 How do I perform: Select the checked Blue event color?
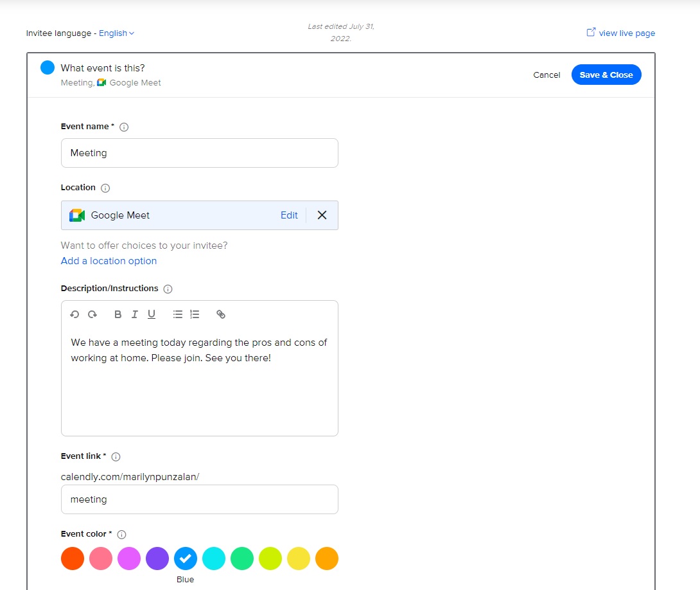coord(185,559)
